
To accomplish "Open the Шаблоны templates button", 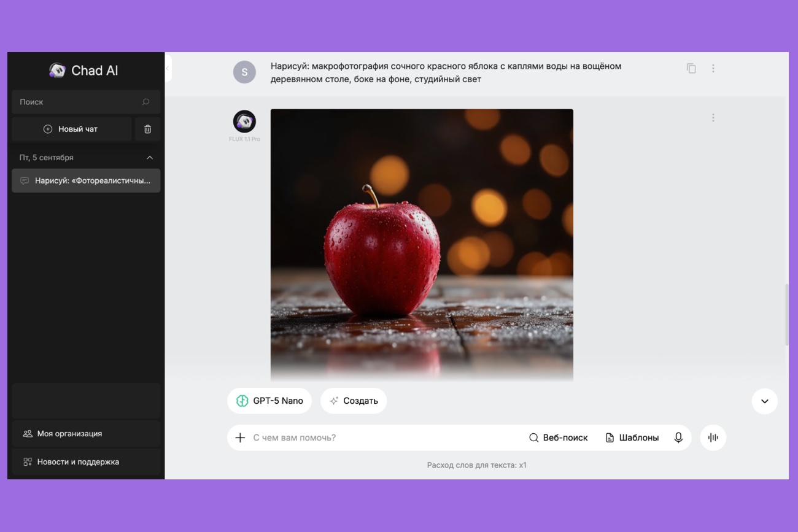I will coord(632,438).
